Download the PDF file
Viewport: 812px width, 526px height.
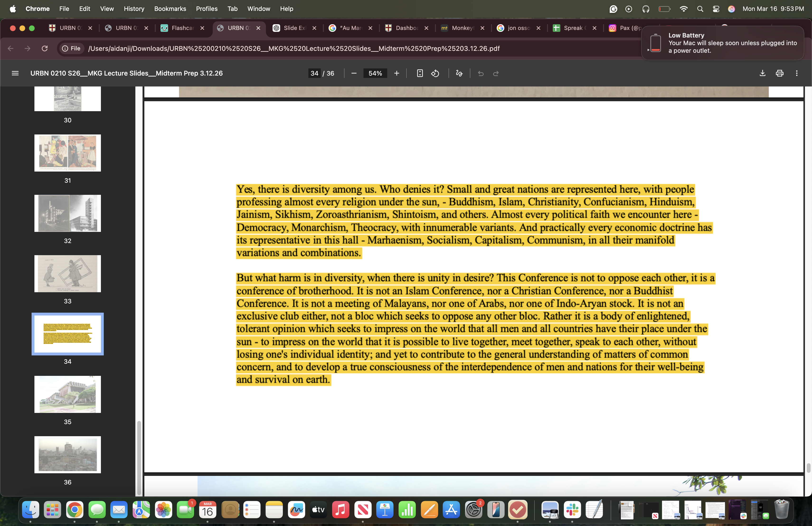coord(762,73)
